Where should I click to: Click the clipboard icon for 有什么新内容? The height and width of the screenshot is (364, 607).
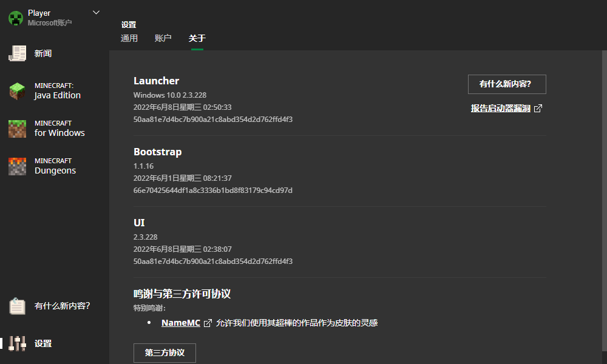tap(18, 306)
